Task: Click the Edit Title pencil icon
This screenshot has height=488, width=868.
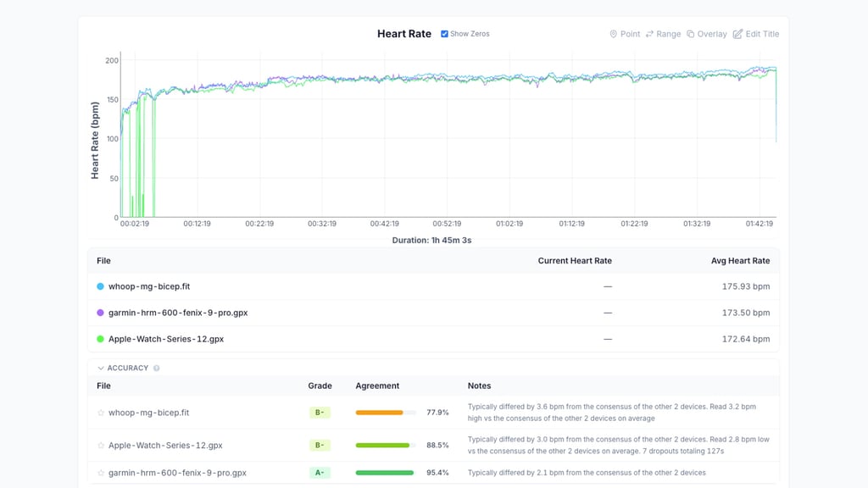Action: coord(737,34)
